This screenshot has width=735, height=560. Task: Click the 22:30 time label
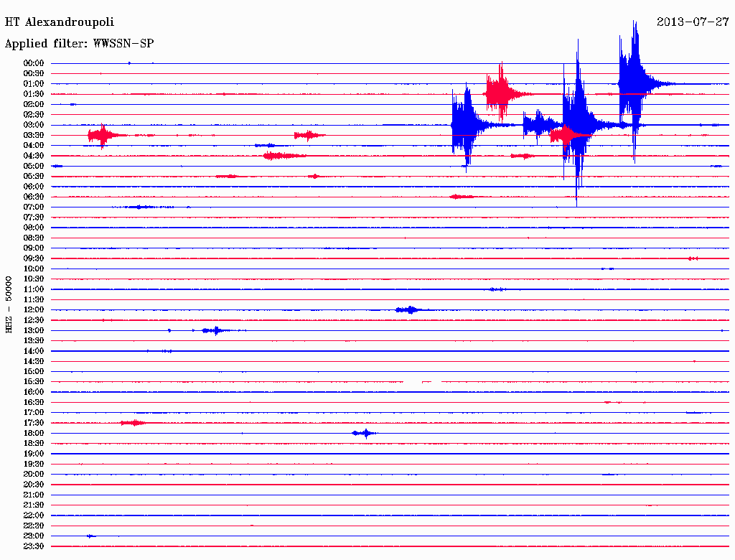click(34, 526)
